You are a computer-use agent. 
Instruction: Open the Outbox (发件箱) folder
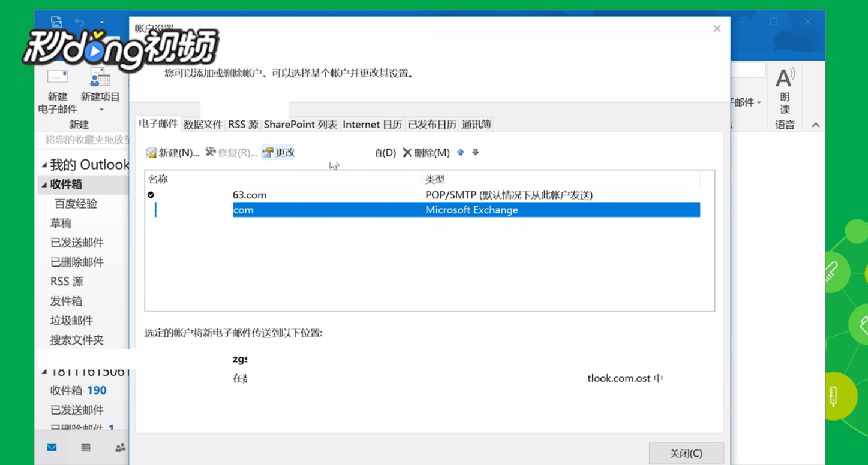[66, 301]
